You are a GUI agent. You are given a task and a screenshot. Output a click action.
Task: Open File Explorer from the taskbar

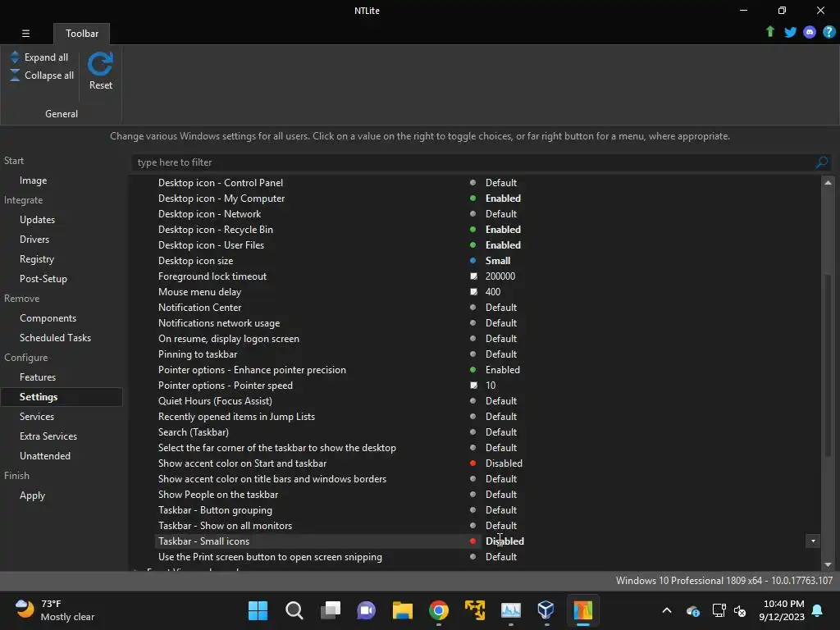402,610
